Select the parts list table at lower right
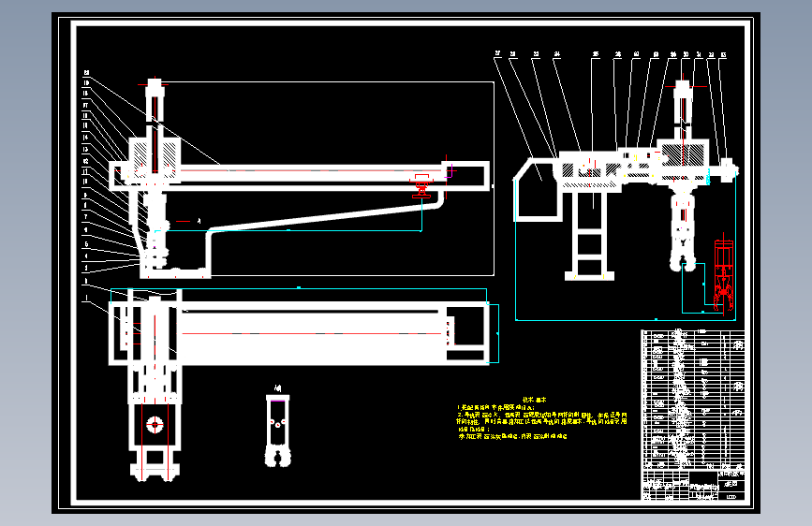This screenshot has width=812, height=526. (693, 399)
